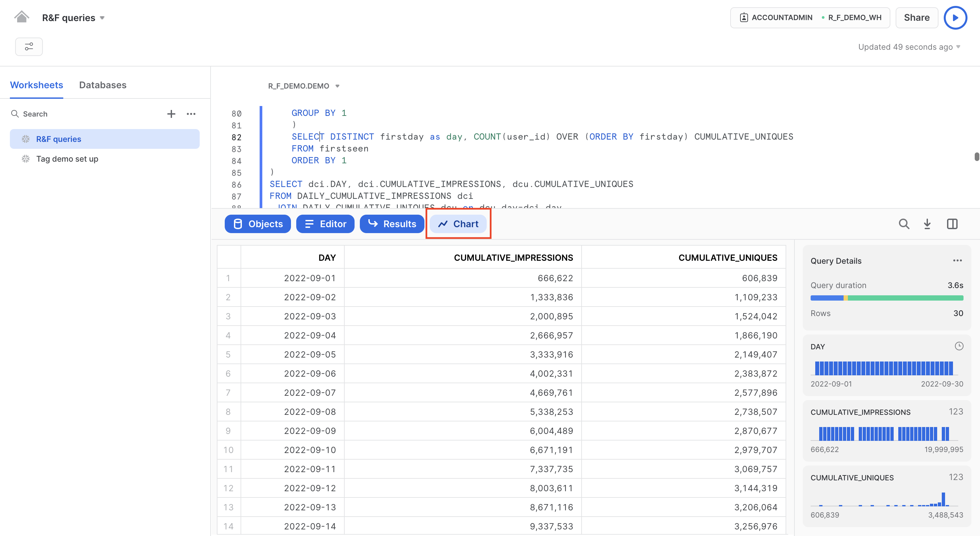Expand the R&F queries title dropdown

tap(102, 18)
